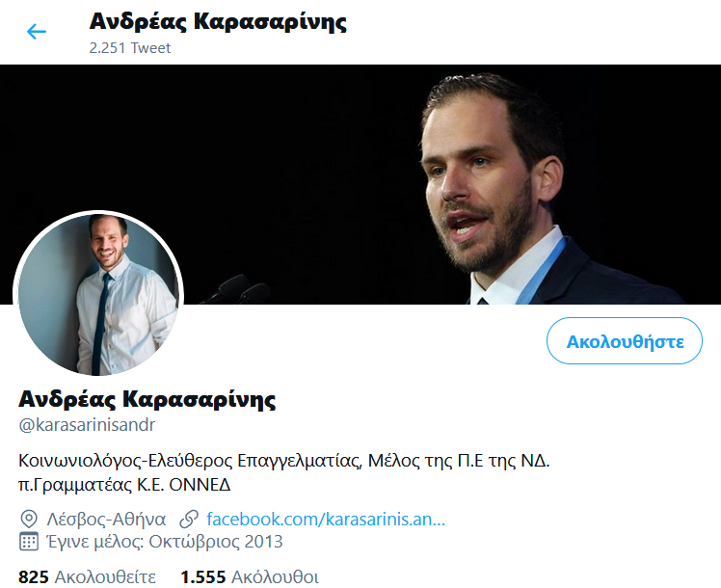The image size is (721, 588).
Task: Open the 1.555 Ακόλουθοι followers list
Action: coord(250,577)
